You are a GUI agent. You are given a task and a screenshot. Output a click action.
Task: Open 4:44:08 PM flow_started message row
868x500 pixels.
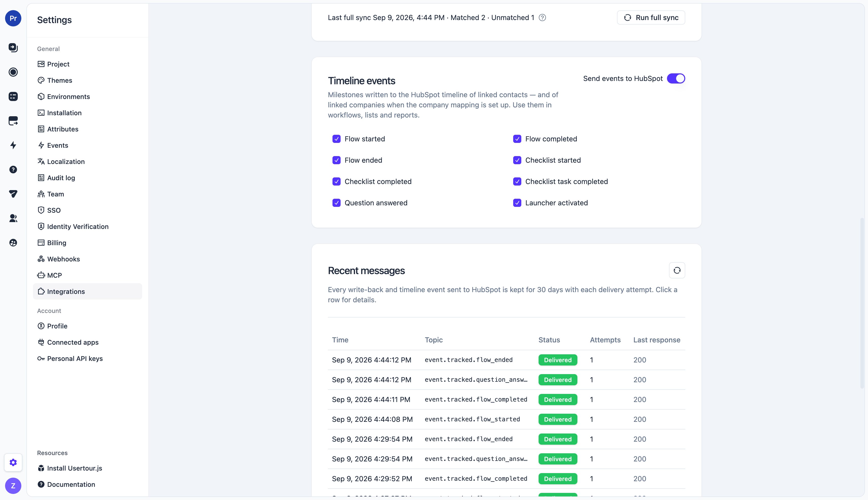(x=506, y=419)
